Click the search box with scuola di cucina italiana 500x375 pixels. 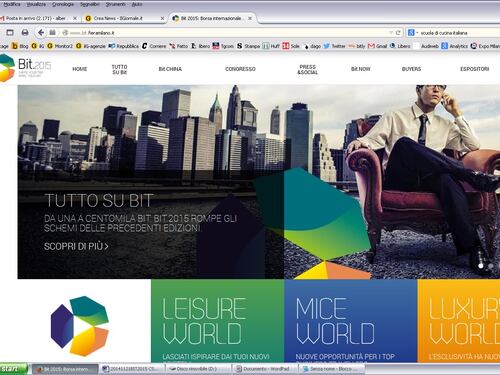458,33
